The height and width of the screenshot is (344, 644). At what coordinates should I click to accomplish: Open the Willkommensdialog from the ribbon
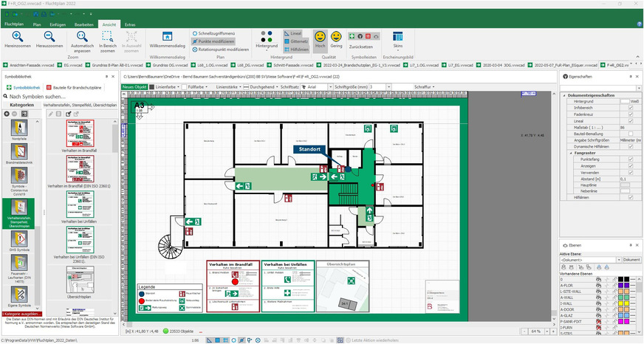coord(167,36)
